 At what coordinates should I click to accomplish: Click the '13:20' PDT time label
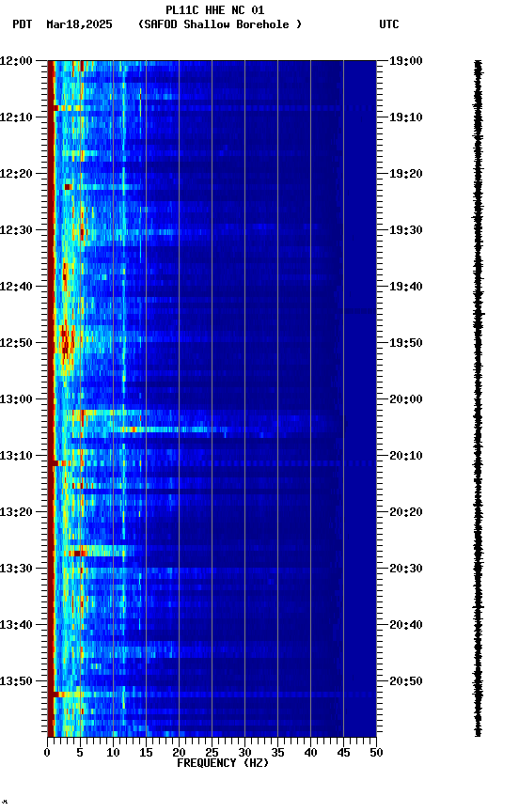[16, 513]
